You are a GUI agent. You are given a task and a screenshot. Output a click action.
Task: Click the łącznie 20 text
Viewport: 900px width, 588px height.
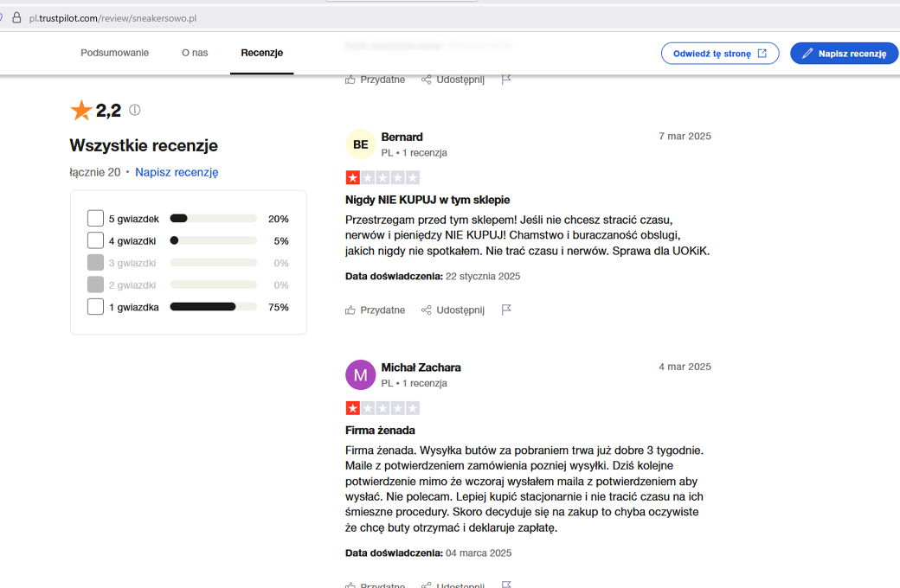pyautogui.click(x=95, y=172)
